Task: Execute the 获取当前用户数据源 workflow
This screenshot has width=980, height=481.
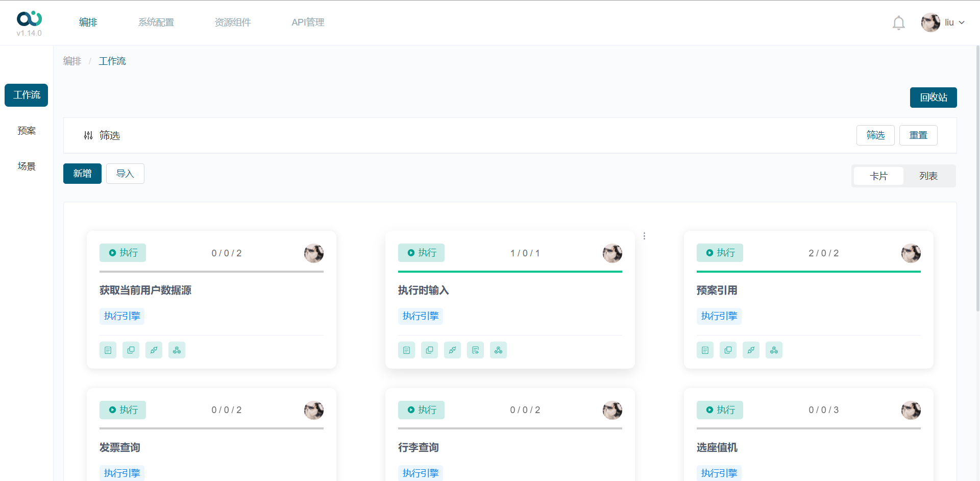Action: 122,253
